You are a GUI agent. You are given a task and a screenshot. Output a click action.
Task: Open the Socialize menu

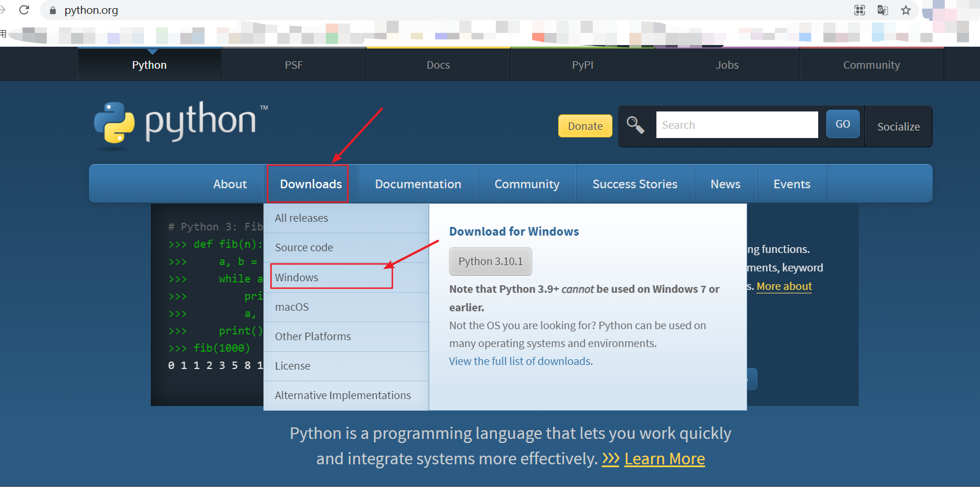(x=899, y=126)
